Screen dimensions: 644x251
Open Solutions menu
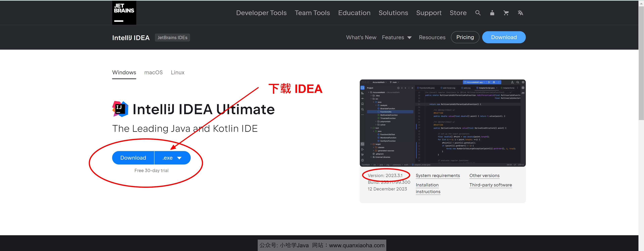pyautogui.click(x=393, y=13)
